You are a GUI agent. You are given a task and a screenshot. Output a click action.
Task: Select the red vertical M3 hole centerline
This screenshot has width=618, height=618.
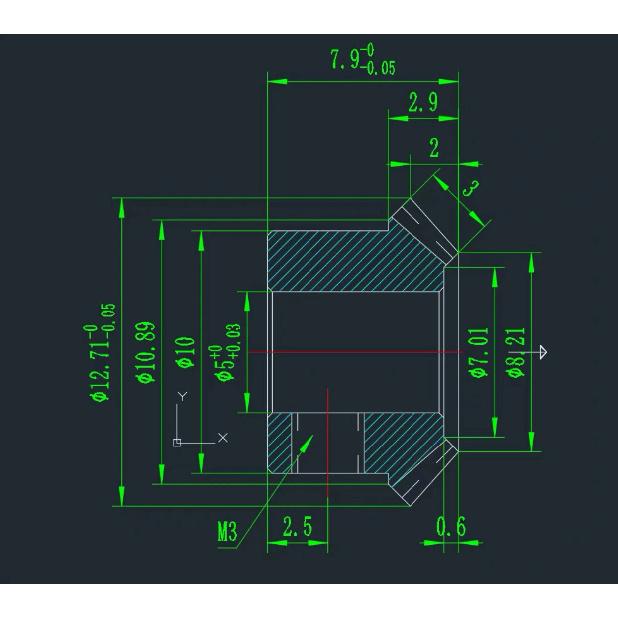tap(328, 442)
